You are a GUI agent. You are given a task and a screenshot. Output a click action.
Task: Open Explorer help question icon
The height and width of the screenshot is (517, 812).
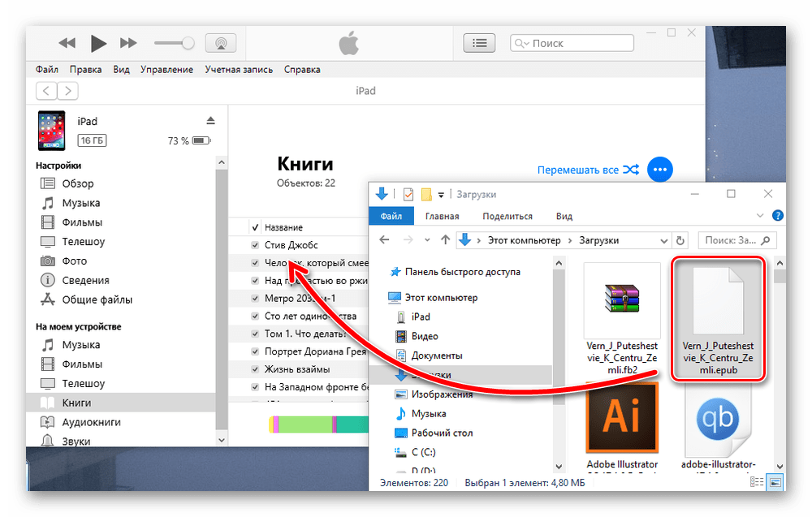coord(777,216)
